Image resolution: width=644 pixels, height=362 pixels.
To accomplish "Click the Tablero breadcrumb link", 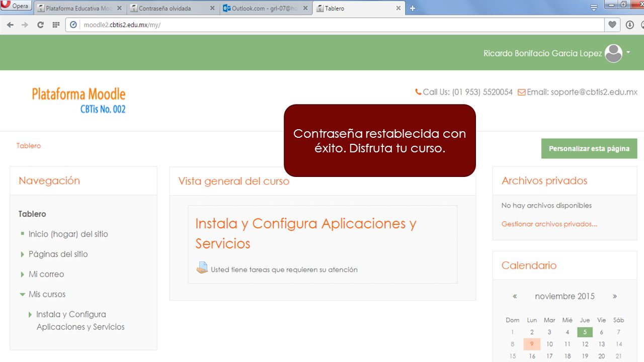I will tap(29, 146).
